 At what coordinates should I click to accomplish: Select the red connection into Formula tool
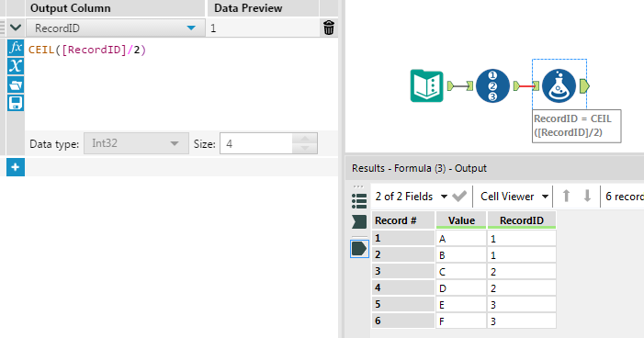526,85
